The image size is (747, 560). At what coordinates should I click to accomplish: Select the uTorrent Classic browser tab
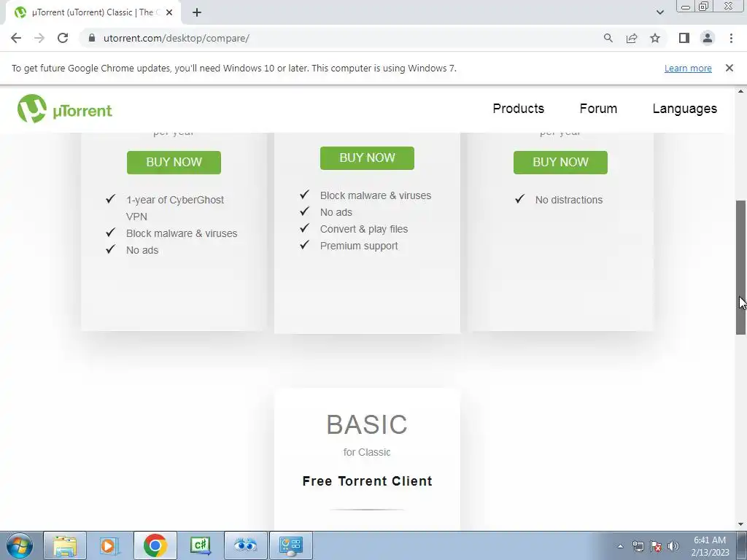coord(93,12)
